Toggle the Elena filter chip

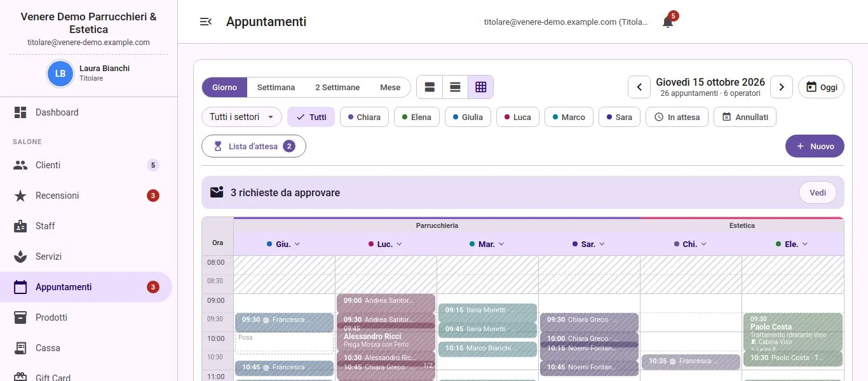point(417,117)
